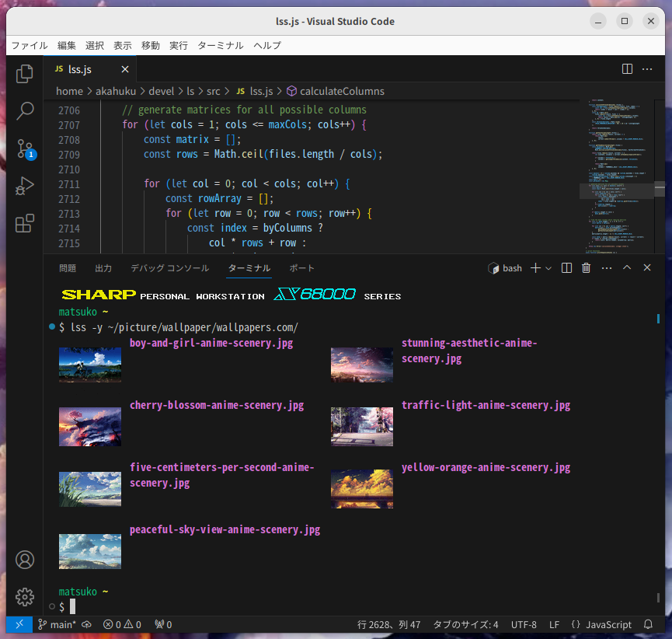Click the remote window indicator in status bar

19,624
